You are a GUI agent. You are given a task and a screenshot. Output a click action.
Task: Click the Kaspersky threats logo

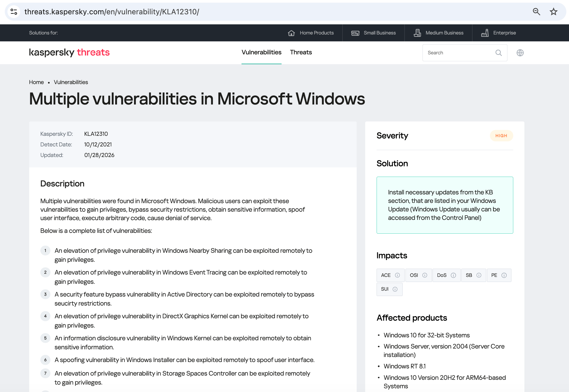70,53
